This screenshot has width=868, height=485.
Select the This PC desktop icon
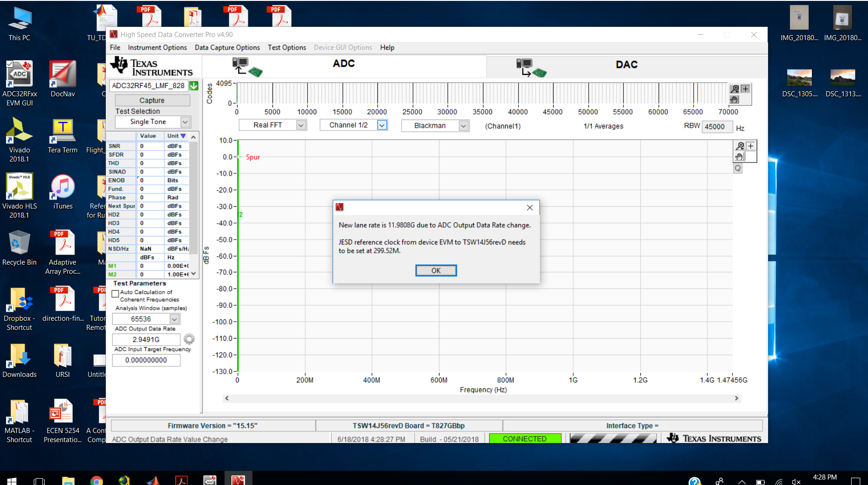pos(20,23)
